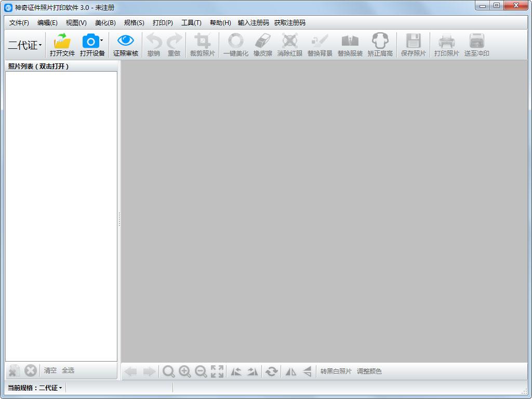This screenshot has height=399, width=532.
Task: Click the 清空 button under photo list
Action: (50, 370)
